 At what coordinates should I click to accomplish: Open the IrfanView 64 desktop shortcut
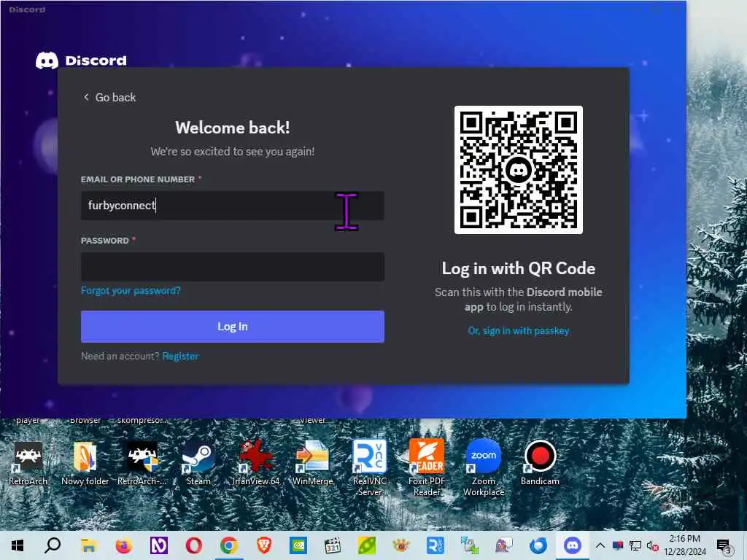coord(256,463)
